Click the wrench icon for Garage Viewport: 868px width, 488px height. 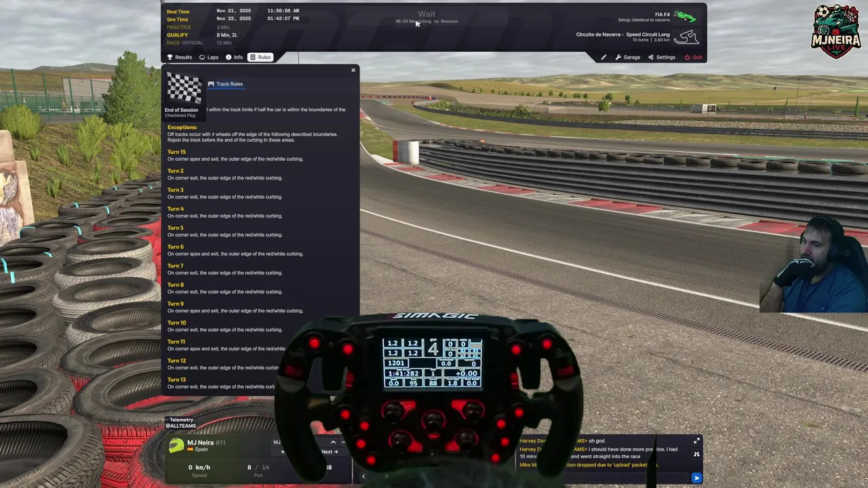coord(618,57)
